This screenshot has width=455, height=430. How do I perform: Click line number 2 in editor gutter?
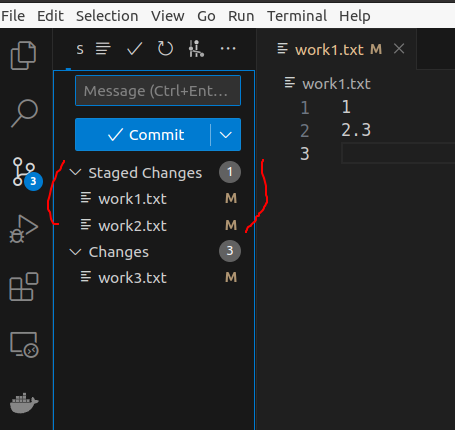[305, 131]
